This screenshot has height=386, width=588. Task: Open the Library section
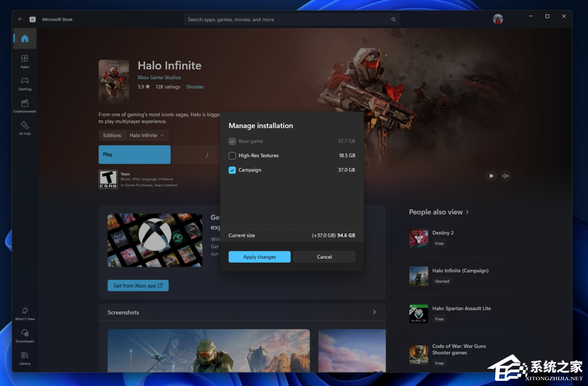click(25, 358)
